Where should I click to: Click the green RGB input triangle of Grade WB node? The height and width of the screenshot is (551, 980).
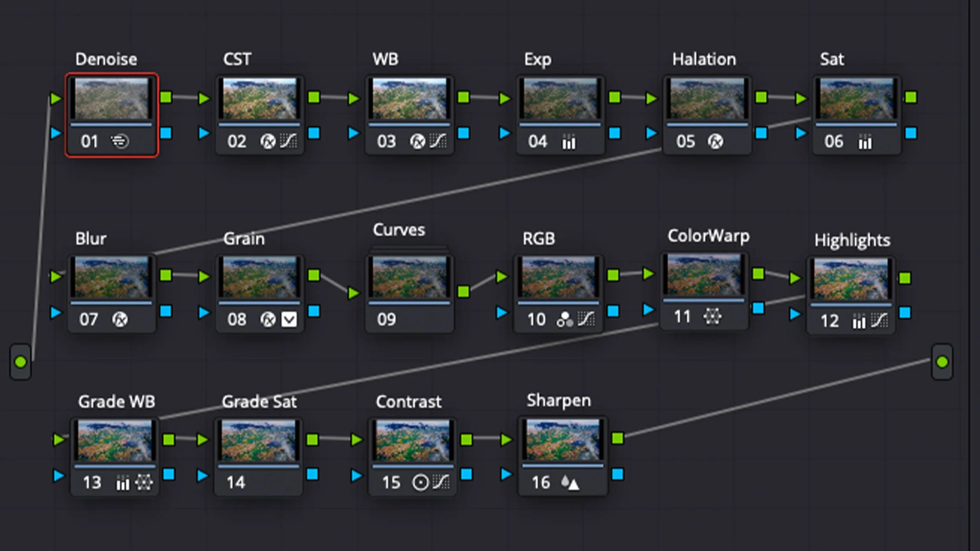click(x=59, y=440)
